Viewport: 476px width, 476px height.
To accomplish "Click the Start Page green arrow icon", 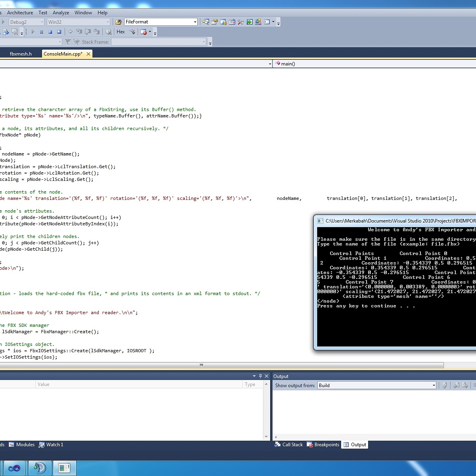I will coord(250,22).
